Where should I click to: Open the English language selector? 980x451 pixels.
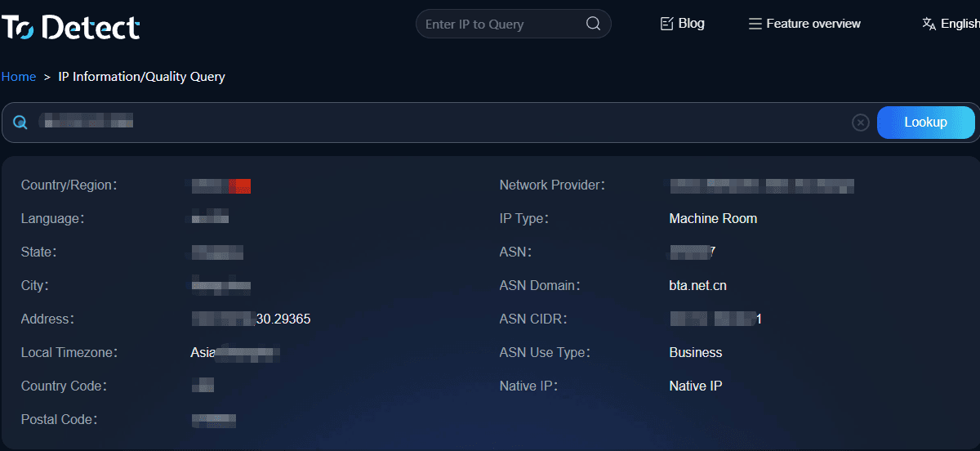(x=950, y=24)
